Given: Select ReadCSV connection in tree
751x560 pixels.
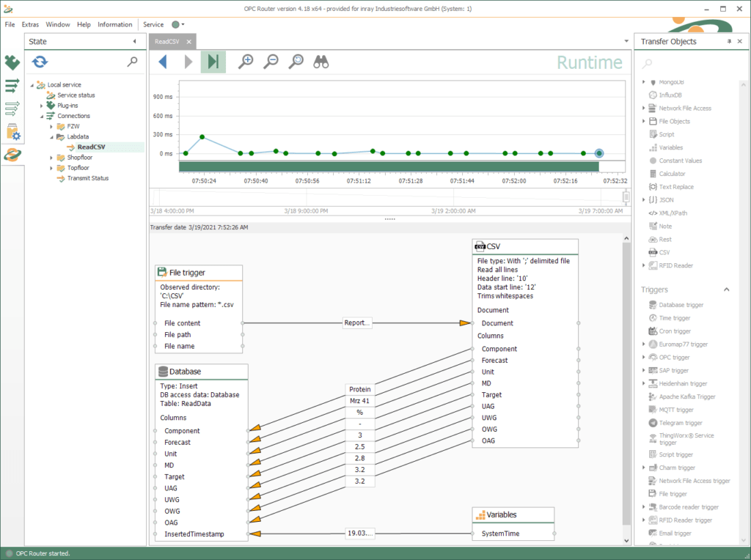Looking at the screenshot, I should click(91, 147).
